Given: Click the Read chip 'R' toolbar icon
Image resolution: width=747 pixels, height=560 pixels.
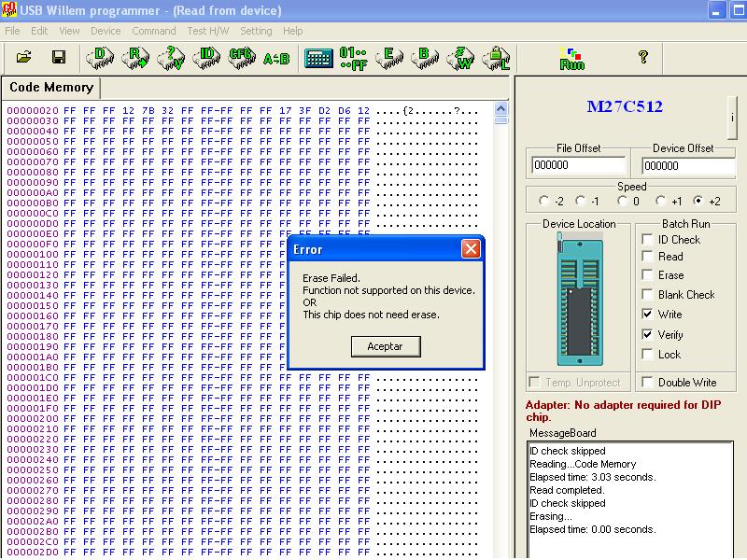Looking at the screenshot, I should point(135,58).
